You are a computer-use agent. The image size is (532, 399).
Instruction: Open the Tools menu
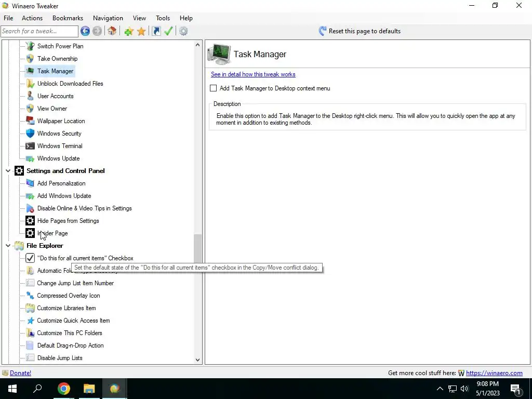coord(163,18)
